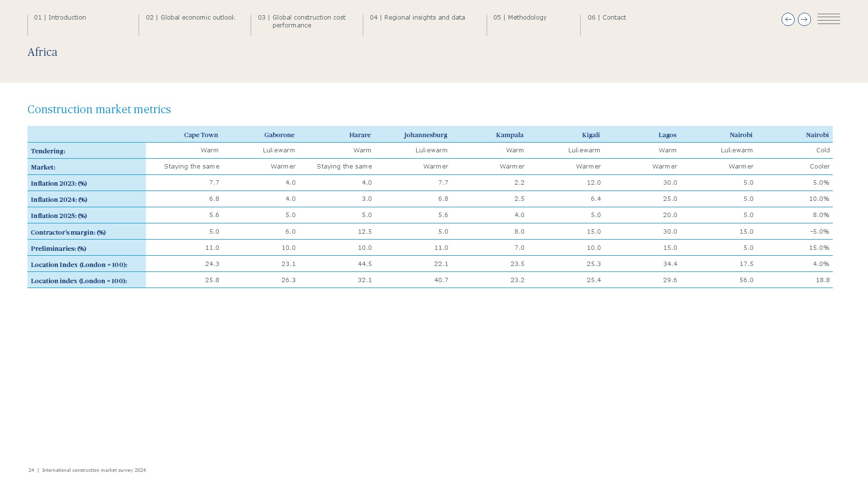This screenshot has width=868, height=486.
Task: Go to 02 Global economic outlook
Action: pyautogui.click(x=190, y=18)
